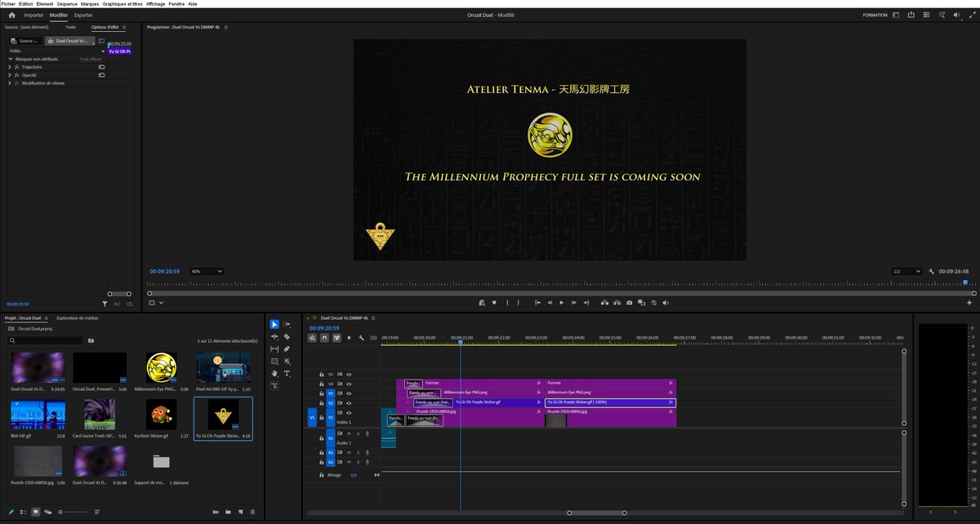The width and height of the screenshot is (980, 524).
Task: Select the Rectangle shape tool
Action: (x=274, y=361)
